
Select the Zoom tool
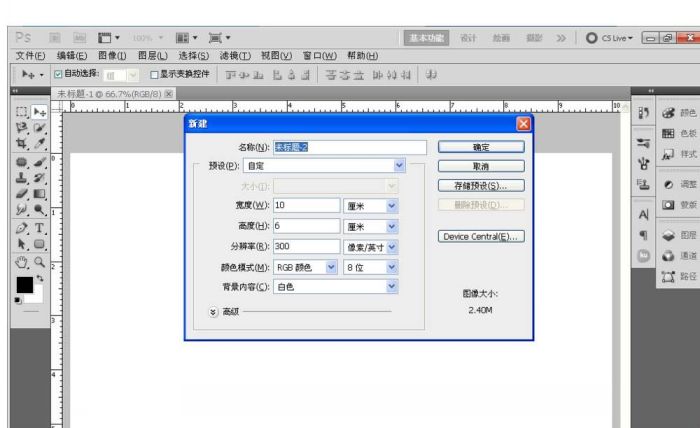(39, 262)
